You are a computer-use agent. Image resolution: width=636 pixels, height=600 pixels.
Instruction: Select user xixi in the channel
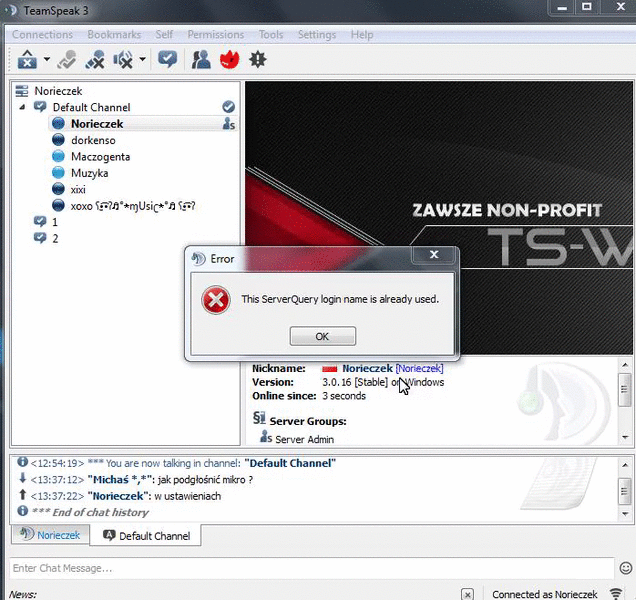pyautogui.click(x=78, y=189)
